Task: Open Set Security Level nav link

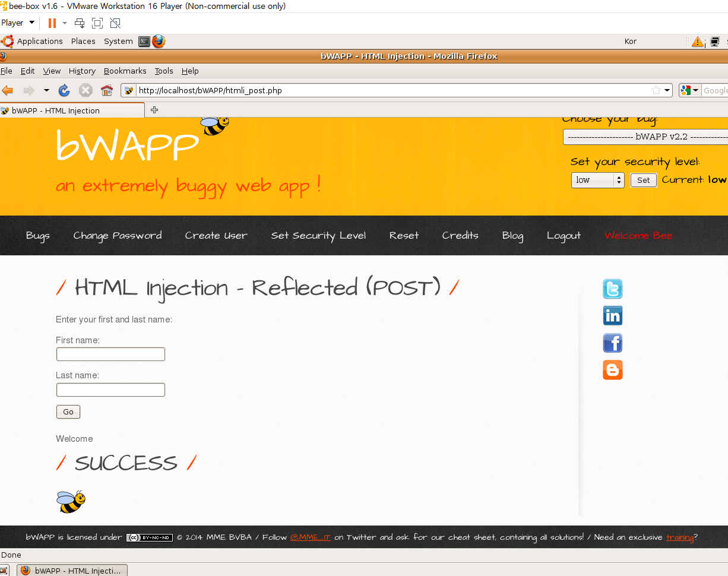Action: tap(318, 236)
